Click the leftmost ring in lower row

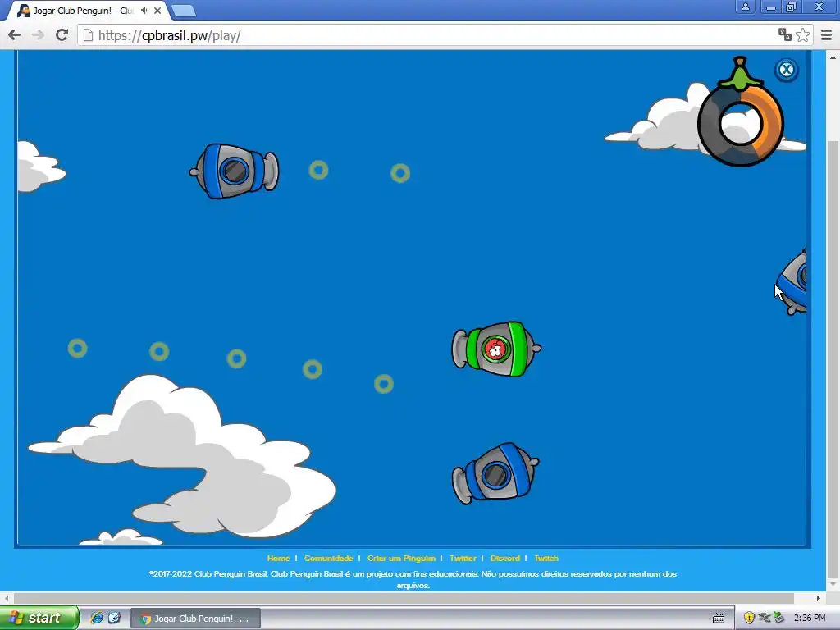coord(78,348)
